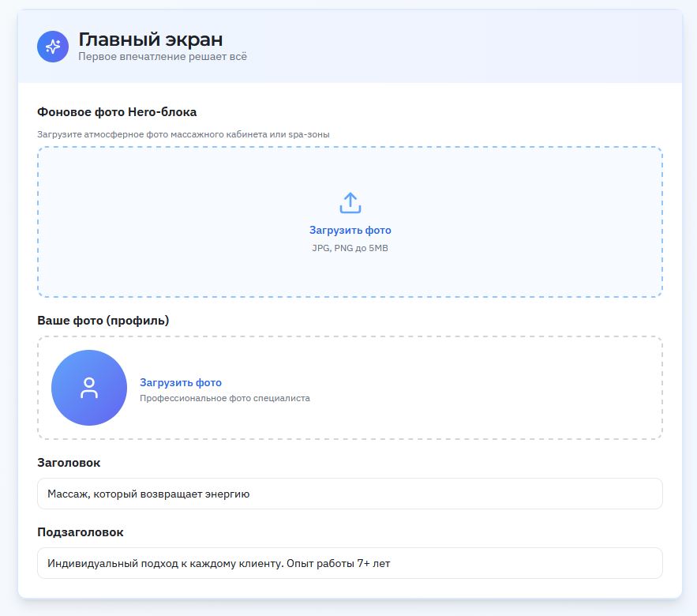697x616 pixels.
Task: Click the Заголовок field label
Action: click(x=69, y=462)
